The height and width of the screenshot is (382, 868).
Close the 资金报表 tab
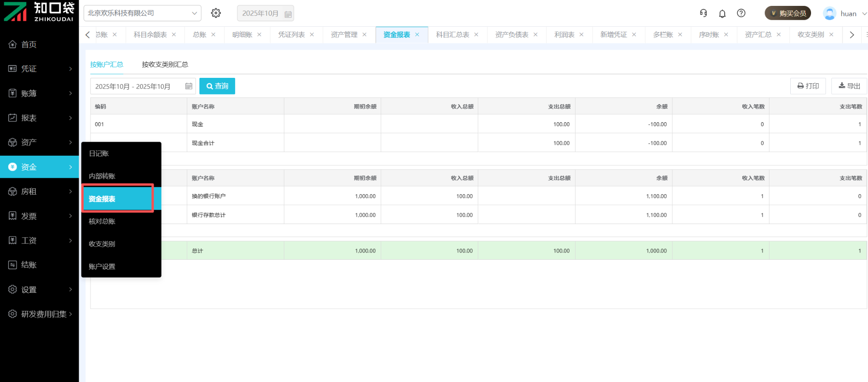click(x=417, y=35)
